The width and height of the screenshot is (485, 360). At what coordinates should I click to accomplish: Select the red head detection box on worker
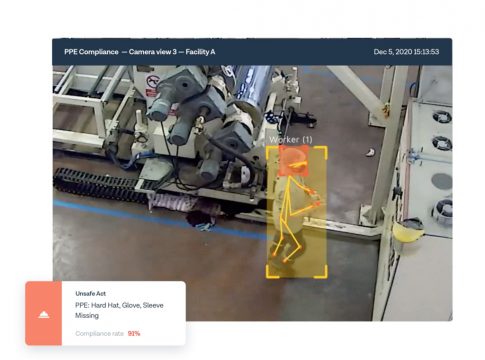coord(293,161)
